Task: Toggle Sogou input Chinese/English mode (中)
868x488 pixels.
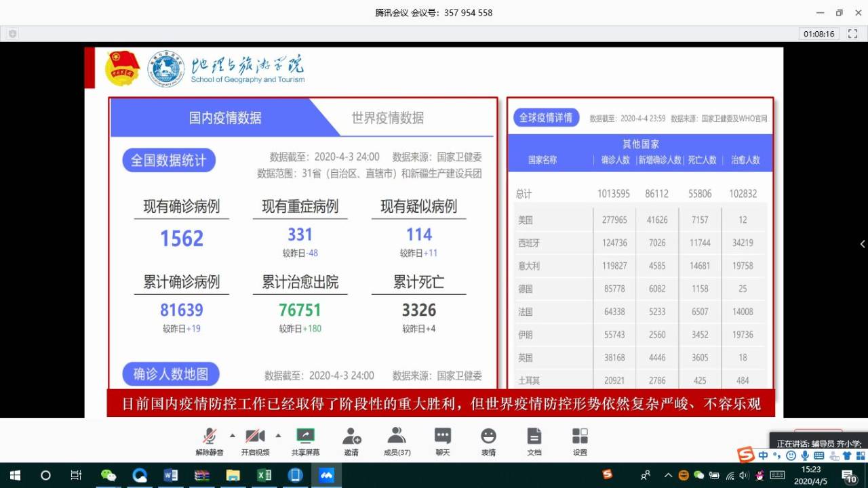Action: [x=764, y=455]
